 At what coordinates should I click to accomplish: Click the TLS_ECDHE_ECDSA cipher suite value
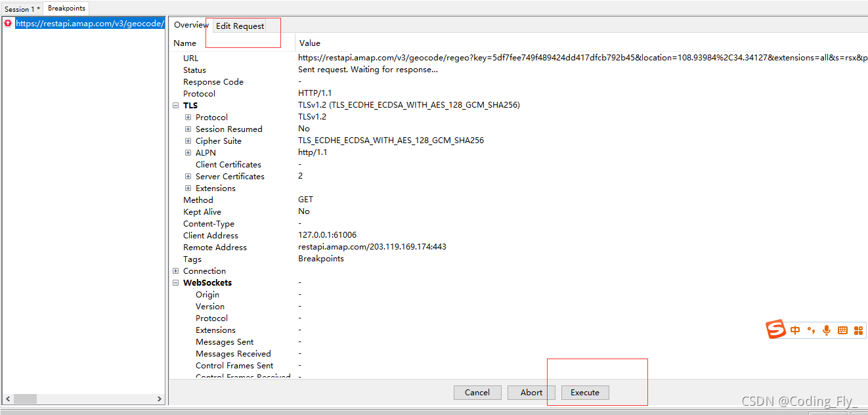(391, 141)
